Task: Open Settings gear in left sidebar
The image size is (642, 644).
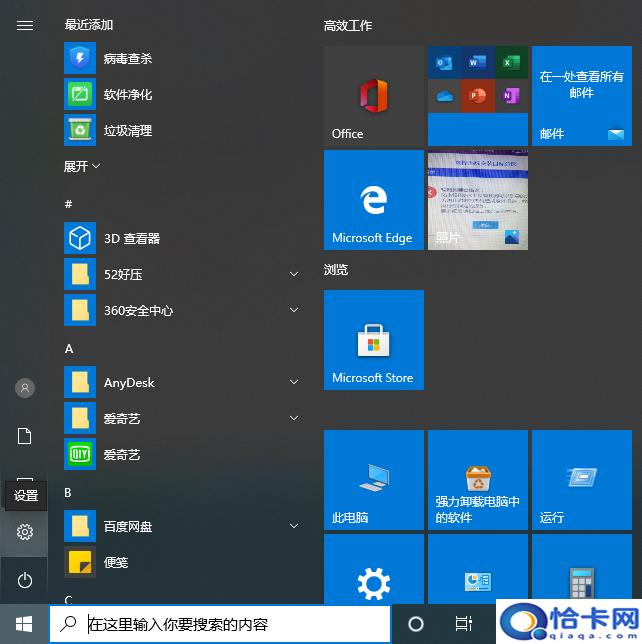Action: click(x=25, y=532)
